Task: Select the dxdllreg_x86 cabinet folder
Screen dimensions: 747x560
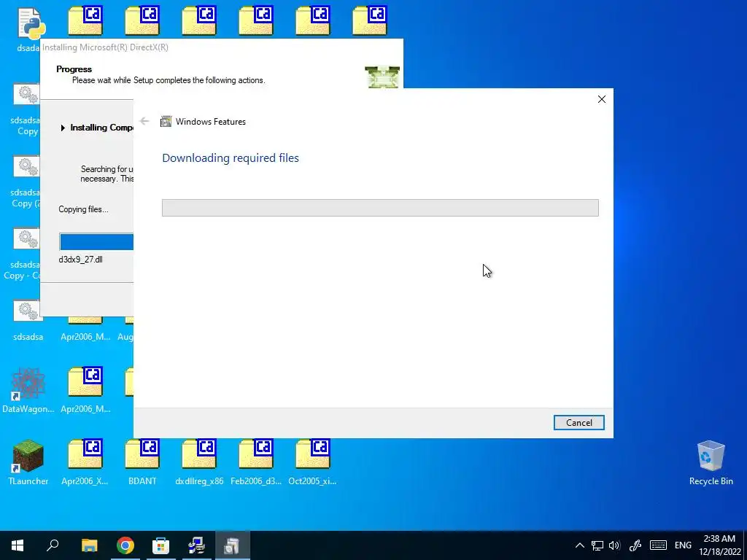Action: pyautogui.click(x=199, y=462)
